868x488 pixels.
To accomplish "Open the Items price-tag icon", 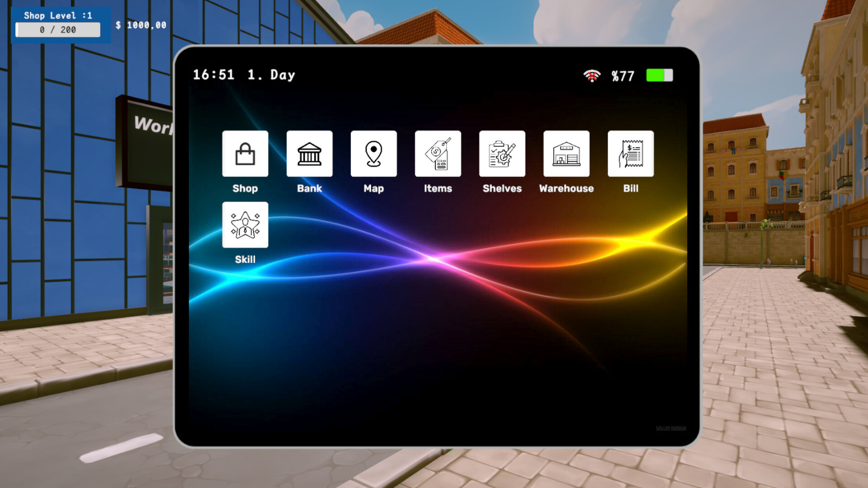I will click(438, 154).
